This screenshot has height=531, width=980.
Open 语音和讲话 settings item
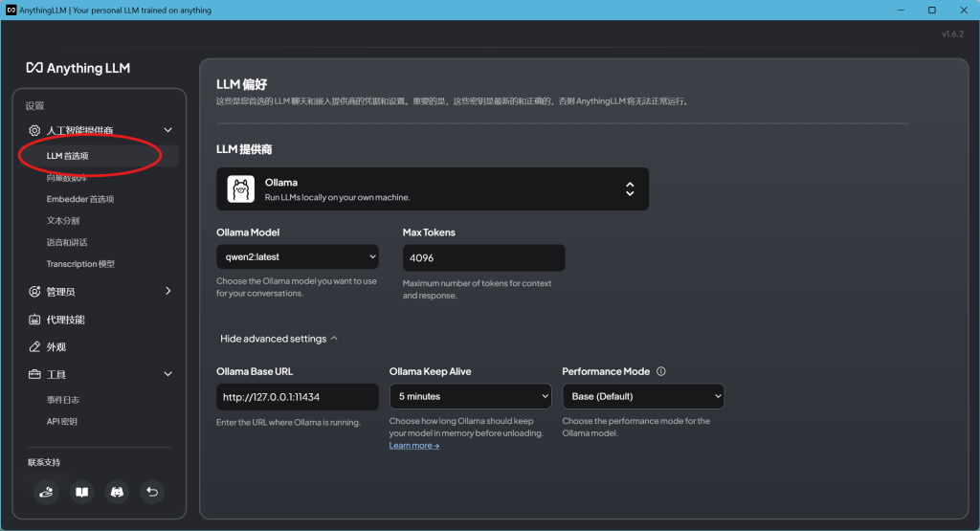(x=67, y=242)
